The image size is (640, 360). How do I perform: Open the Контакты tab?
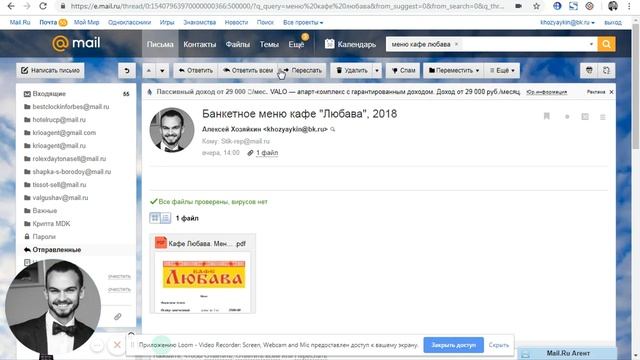(200, 44)
